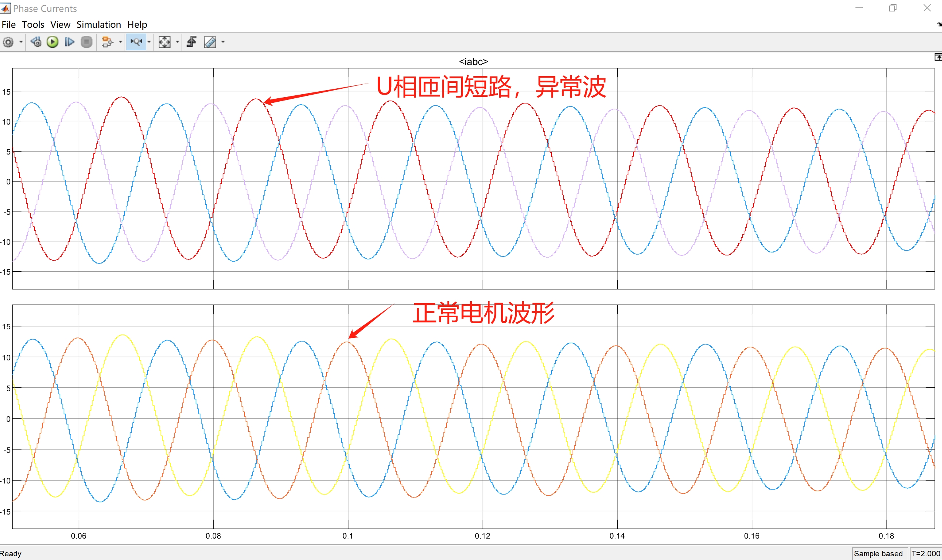Click the Step Back simulation icon
This screenshot has height=560, width=942.
(36, 42)
